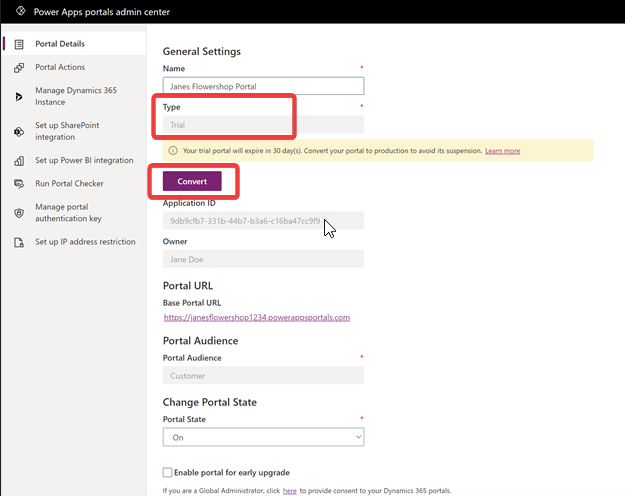Click the authentication key shield icon

pyautogui.click(x=19, y=213)
